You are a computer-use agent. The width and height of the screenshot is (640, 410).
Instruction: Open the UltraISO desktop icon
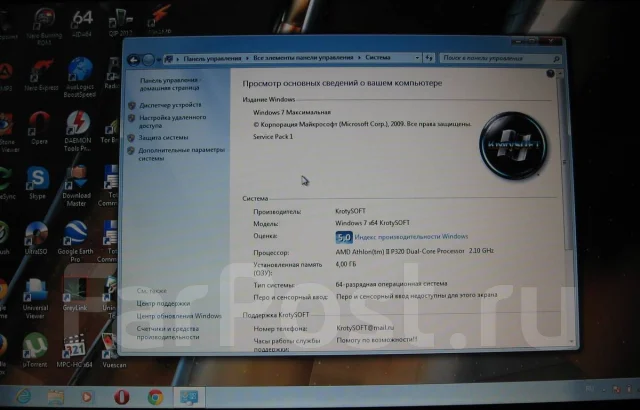pos(36,238)
